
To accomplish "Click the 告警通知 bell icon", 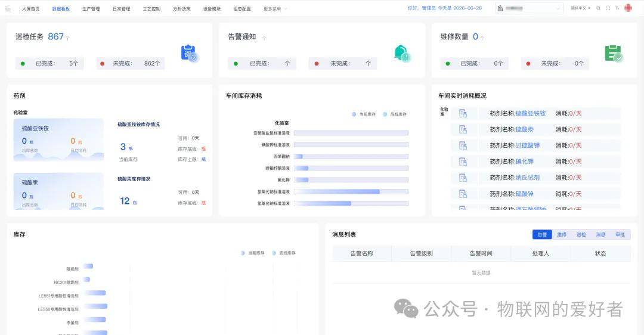I will pos(402,53).
